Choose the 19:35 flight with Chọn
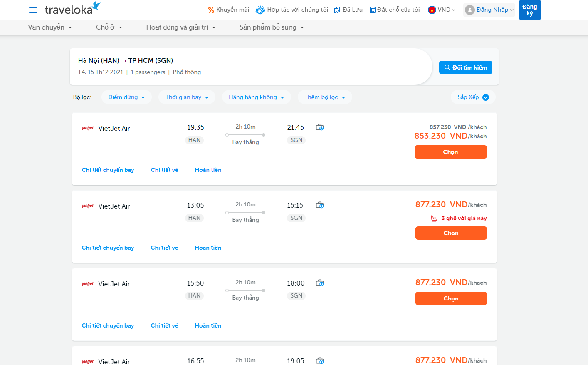 click(451, 152)
